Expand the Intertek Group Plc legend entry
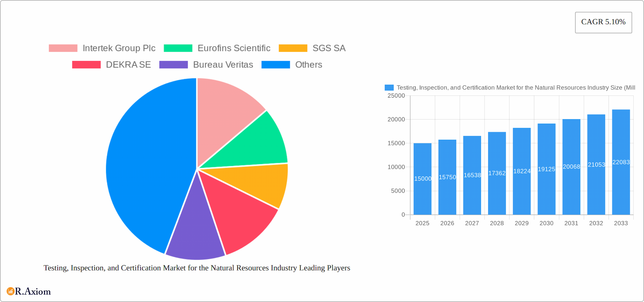Image resolution: width=644 pixels, height=302 pixels. (x=119, y=48)
